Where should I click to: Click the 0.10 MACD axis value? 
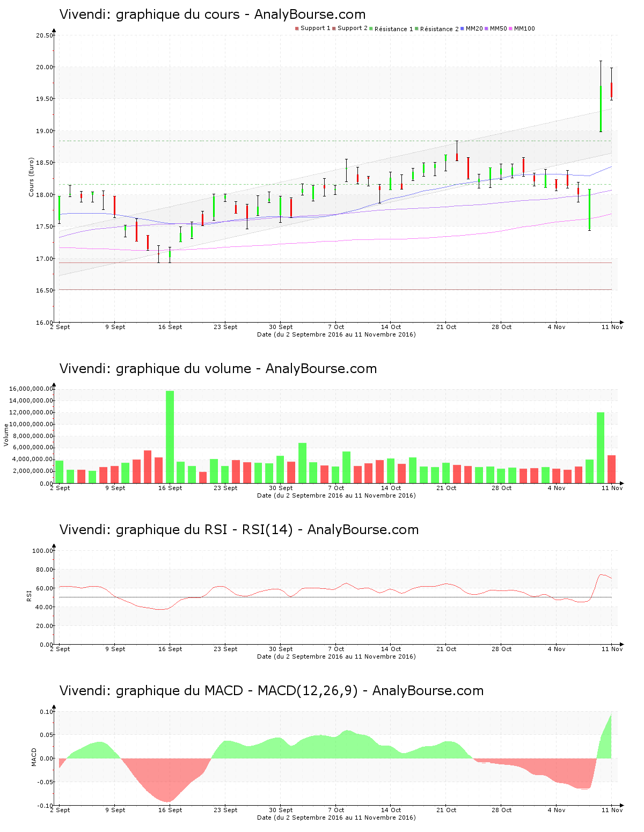click(x=47, y=712)
